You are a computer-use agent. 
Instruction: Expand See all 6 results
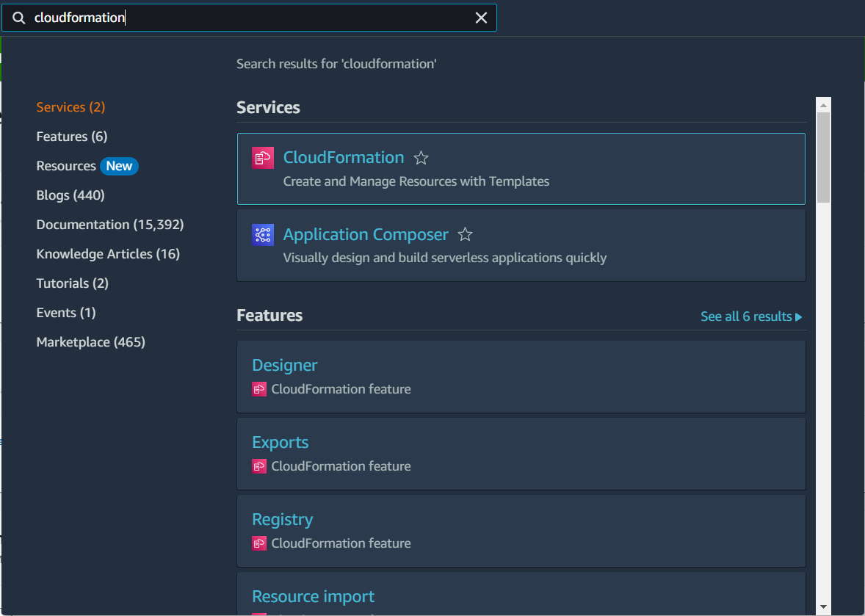[x=750, y=316]
